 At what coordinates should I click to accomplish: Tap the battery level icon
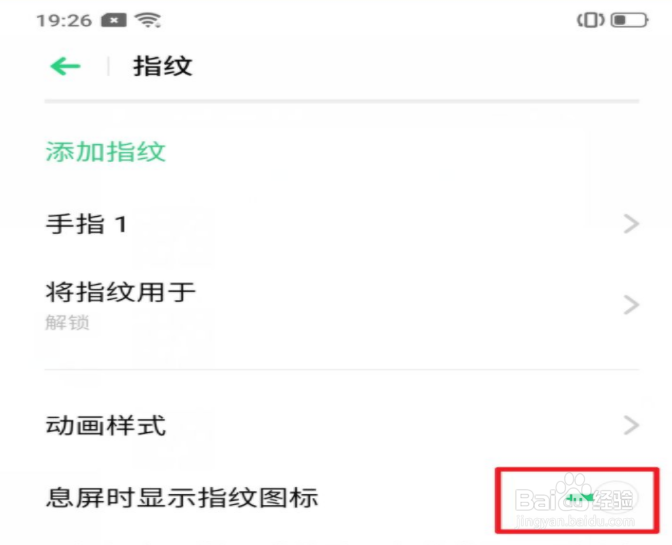pos(630,20)
